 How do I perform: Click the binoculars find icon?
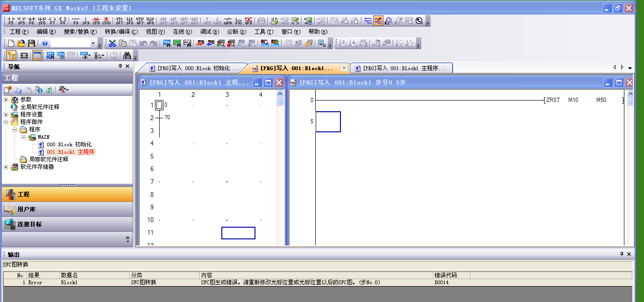pos(127,56)
